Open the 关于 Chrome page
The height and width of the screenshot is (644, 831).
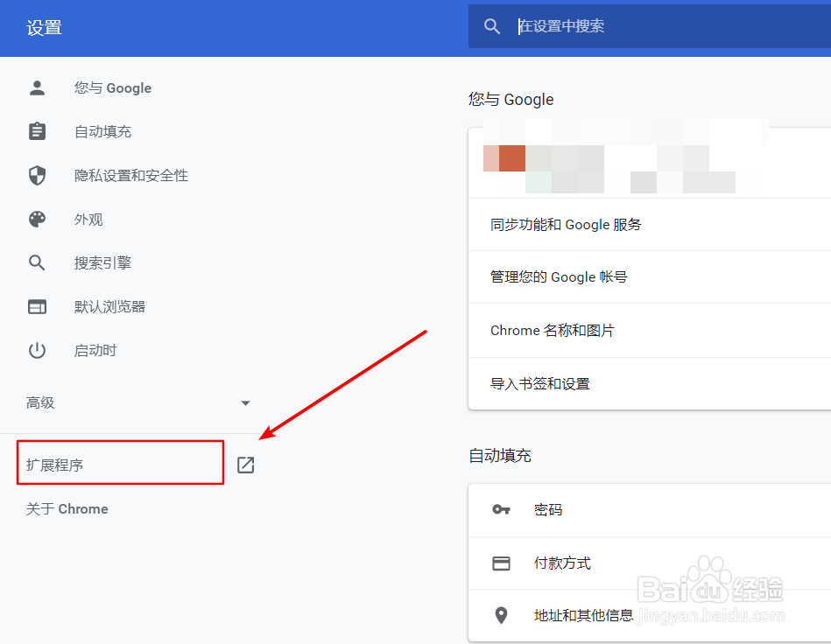pyautogui.click(x=67, y=508)
